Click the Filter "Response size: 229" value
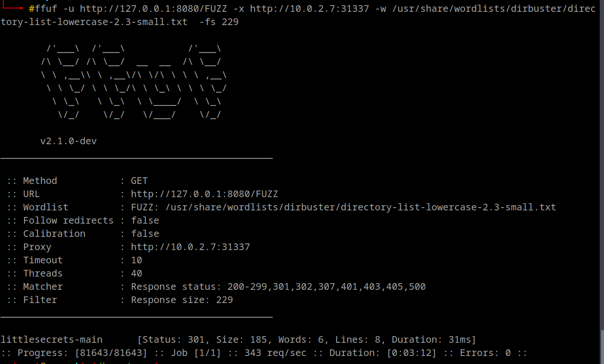604x364 pixels. [182, 300]
